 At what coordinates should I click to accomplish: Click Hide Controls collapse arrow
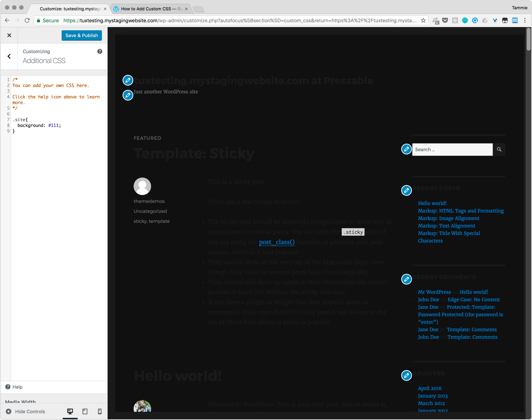(x=9, y=411)
